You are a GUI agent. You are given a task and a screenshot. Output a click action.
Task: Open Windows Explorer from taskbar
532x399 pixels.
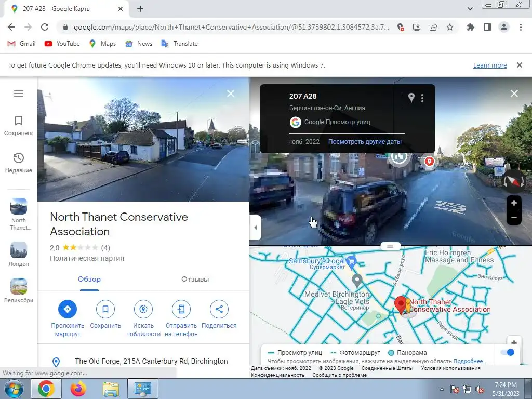click(111, 389)
